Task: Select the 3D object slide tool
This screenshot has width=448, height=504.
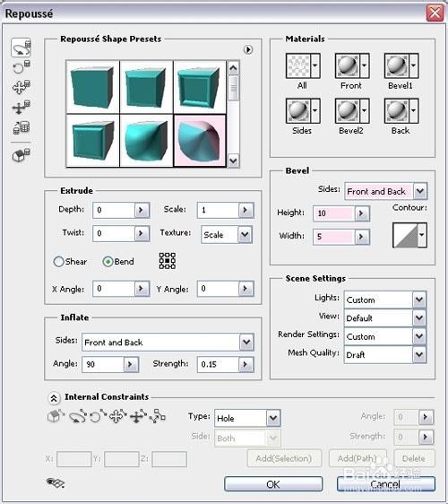Action: pos(22,108)
